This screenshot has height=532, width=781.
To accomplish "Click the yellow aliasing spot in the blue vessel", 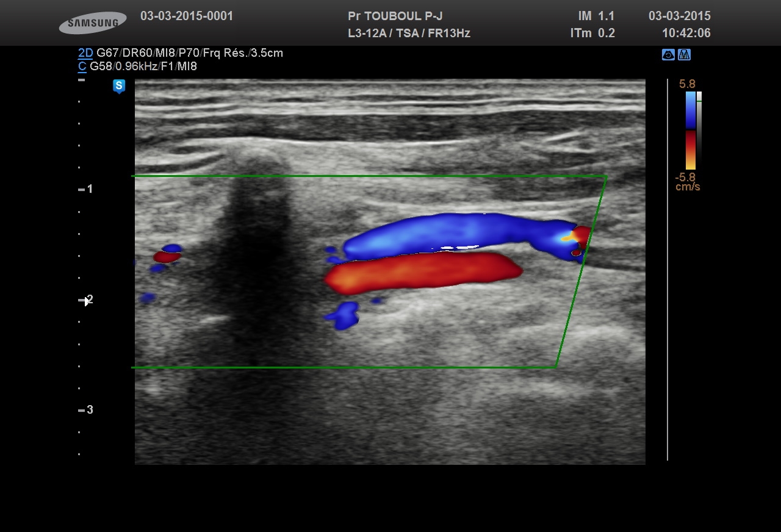I will coord(568,235).
